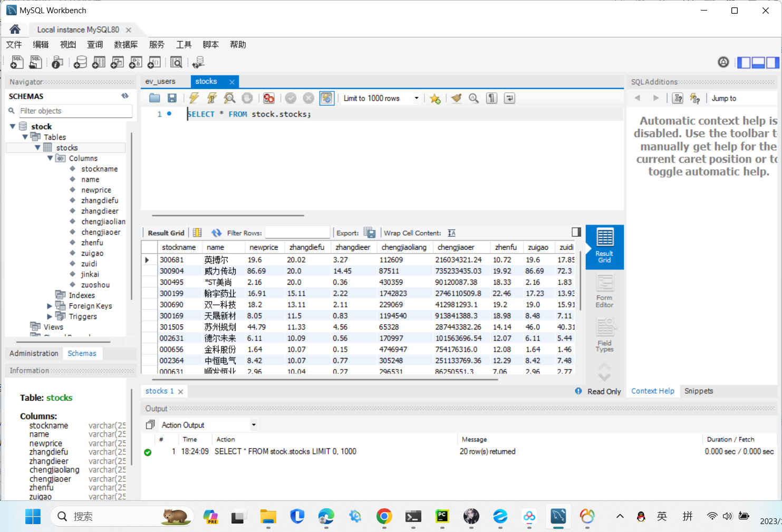Viewport: 782px width, 532px height.
Task: Open the table data search icon
Action: 176,63
